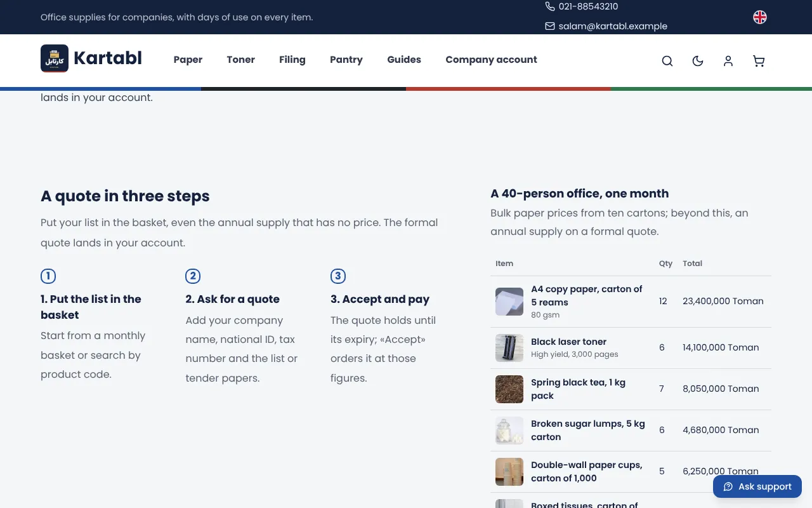This screenshot has width=812, height=508.
Task: Click the step 1 circle icon
Action: click(48, 276)
